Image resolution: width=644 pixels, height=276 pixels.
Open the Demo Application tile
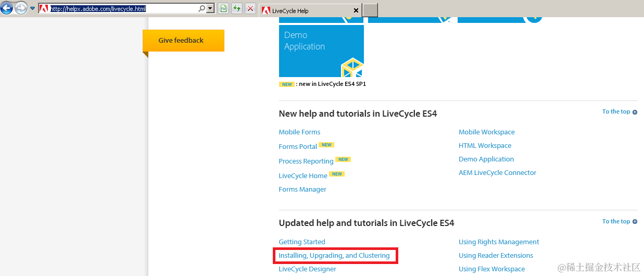coord(321,51)
